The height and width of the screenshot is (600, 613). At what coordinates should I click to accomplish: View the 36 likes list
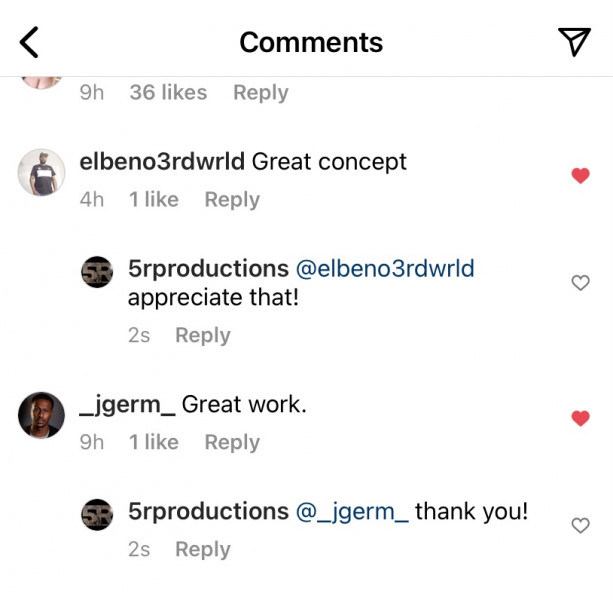[168, 93]
